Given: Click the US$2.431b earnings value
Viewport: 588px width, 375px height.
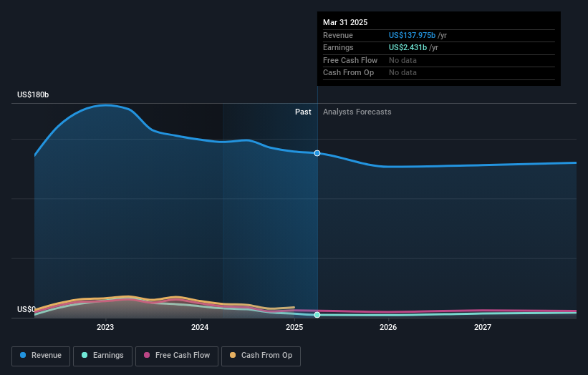Looking at the screenshot, I should pyautogui.click(x=408, y=47).
